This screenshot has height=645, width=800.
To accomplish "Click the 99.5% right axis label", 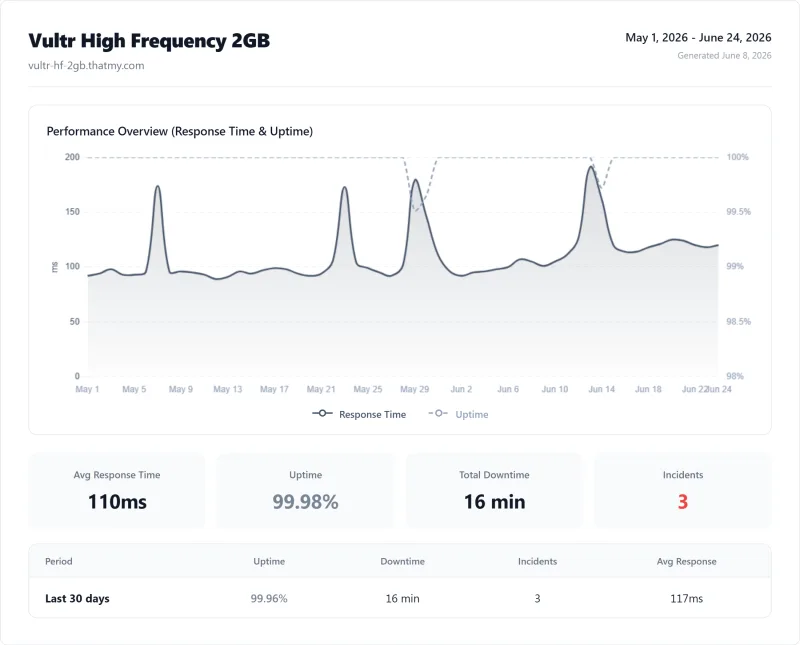I will click(x=738, y=211).
